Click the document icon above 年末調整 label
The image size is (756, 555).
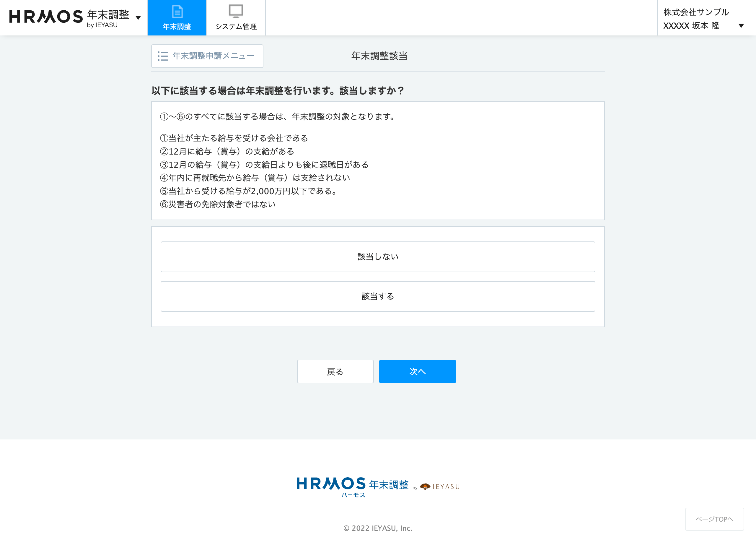tap(177, 12)
